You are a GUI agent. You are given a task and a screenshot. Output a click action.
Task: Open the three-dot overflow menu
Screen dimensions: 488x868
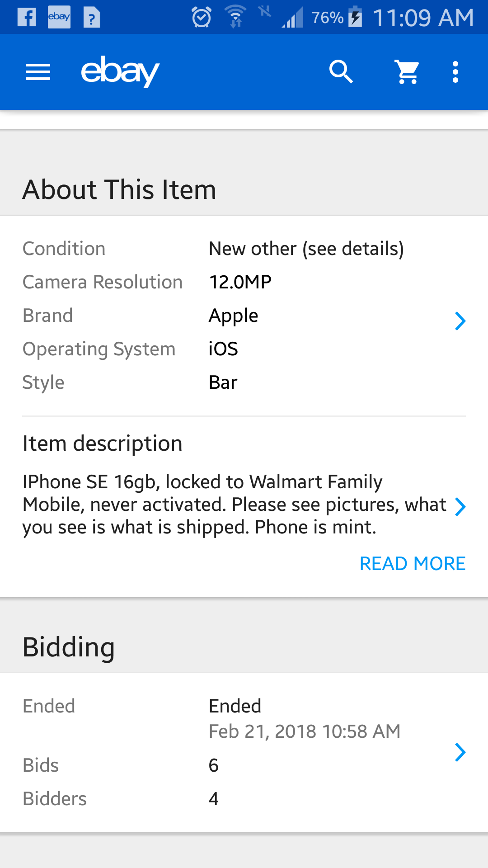click(x=455, y=72)
